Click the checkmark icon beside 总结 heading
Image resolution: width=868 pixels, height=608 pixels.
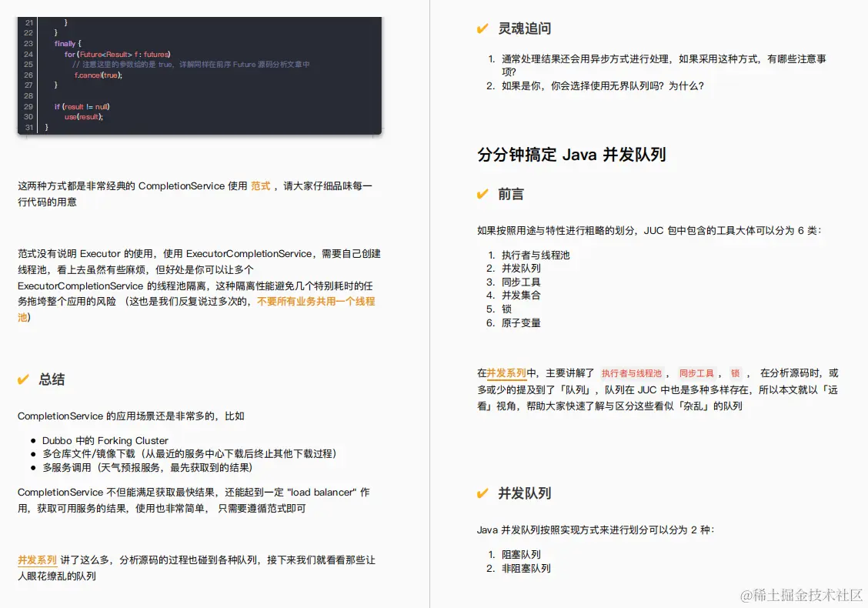pos(23,379)
